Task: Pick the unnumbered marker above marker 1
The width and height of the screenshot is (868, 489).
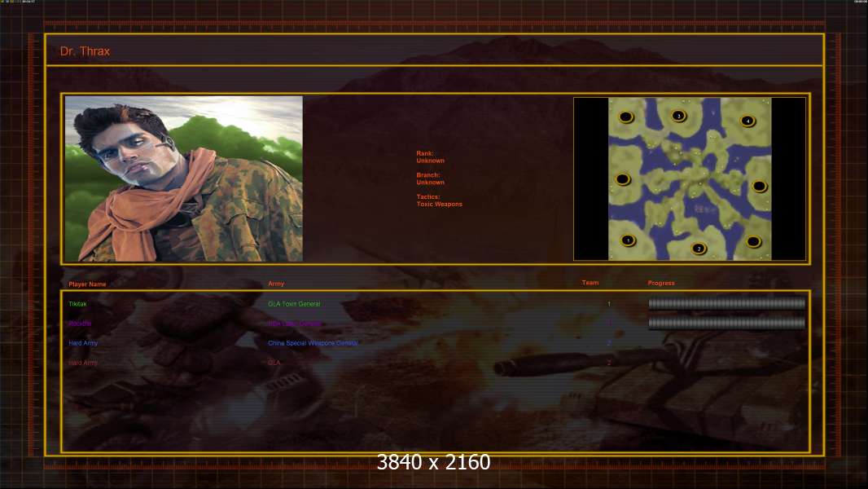Action: coord(623,179)
